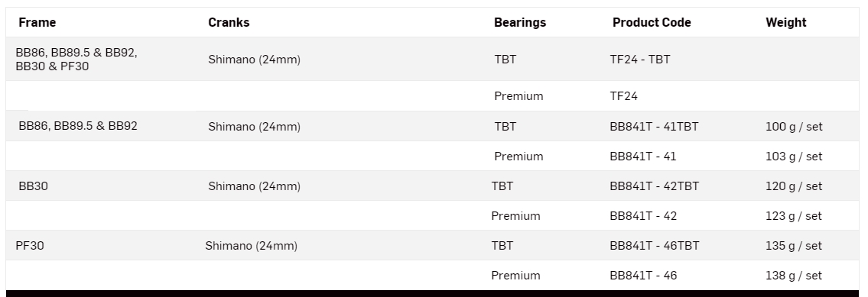This screenshot has width=868, height=297.
Task: Select the TF24 product code cell
Action: click(x=624, y=96)
